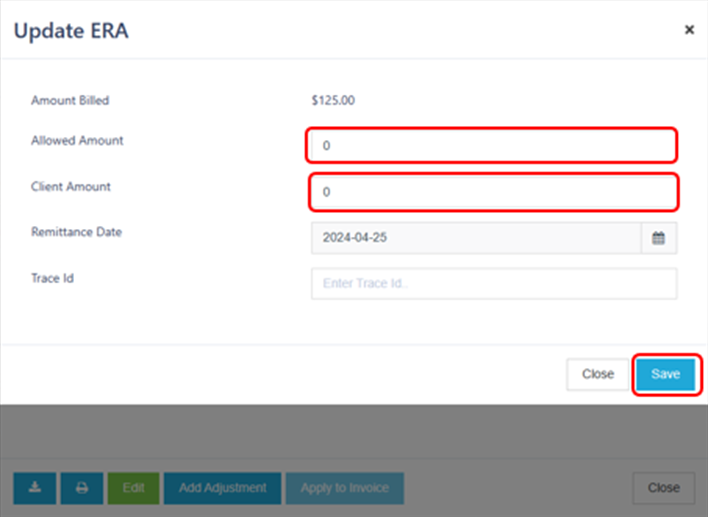The height and width of the screenshot is (517, 708).
Task: Click the Client Amount label
Action: pyautogui.click(x=71, y=187)
